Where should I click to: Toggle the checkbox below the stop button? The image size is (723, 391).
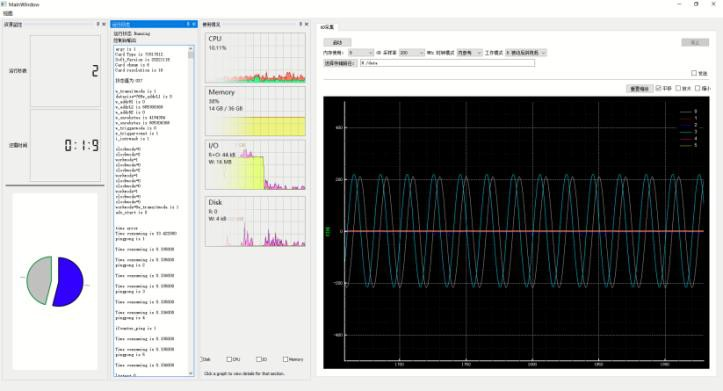point(694,73)
